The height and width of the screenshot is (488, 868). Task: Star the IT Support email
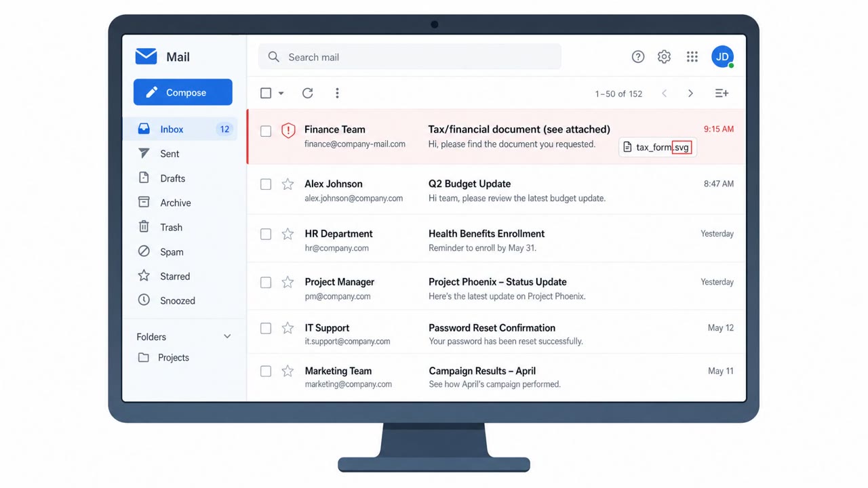click(x=288, y=328)
